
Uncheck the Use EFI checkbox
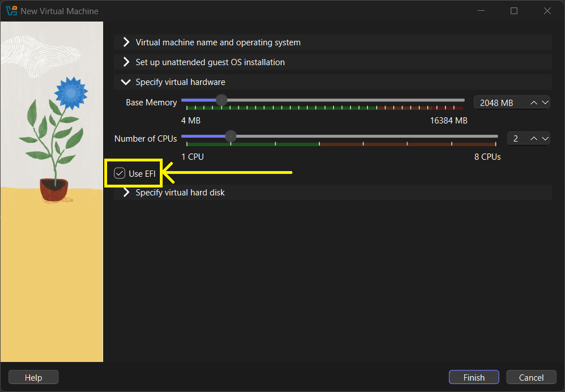tap(120, 173)
